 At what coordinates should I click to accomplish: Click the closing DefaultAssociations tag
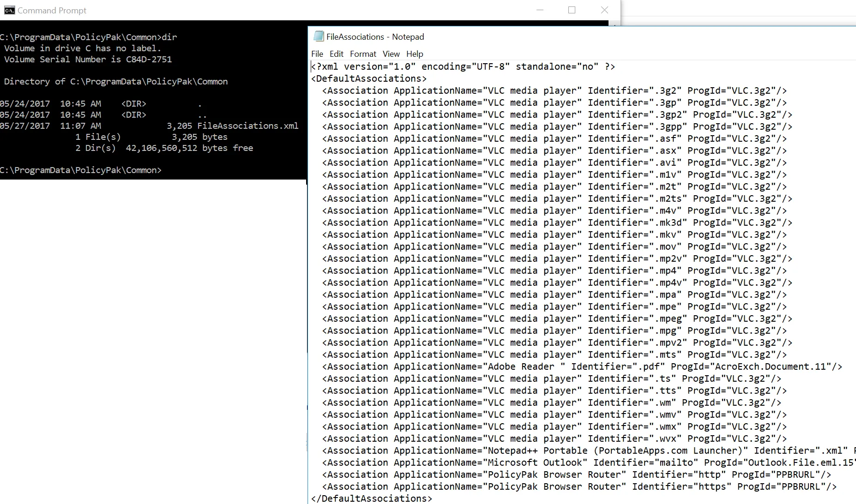[x=371, y=498]
